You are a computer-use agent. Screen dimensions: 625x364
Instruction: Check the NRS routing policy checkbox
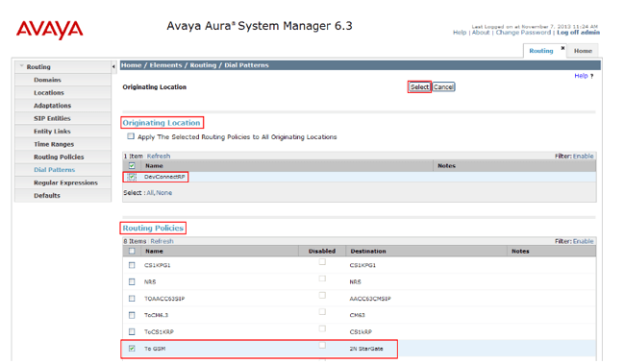(x=132, y=281)
